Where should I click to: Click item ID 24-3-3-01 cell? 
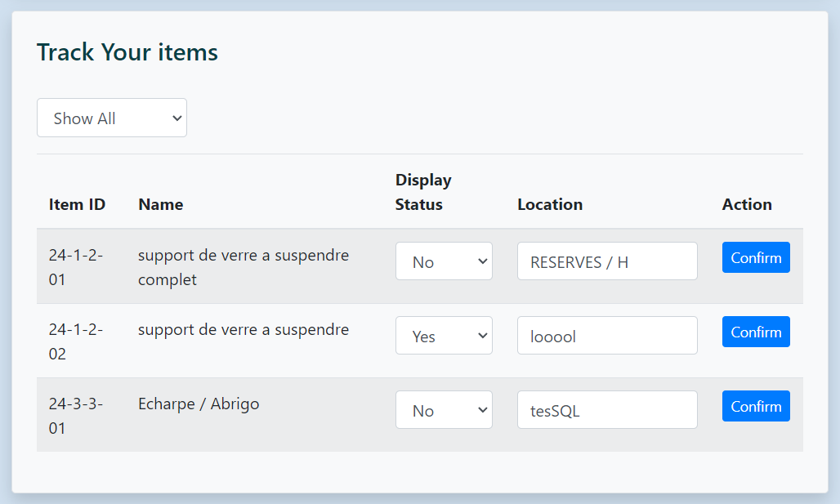[x=75, y=416]
